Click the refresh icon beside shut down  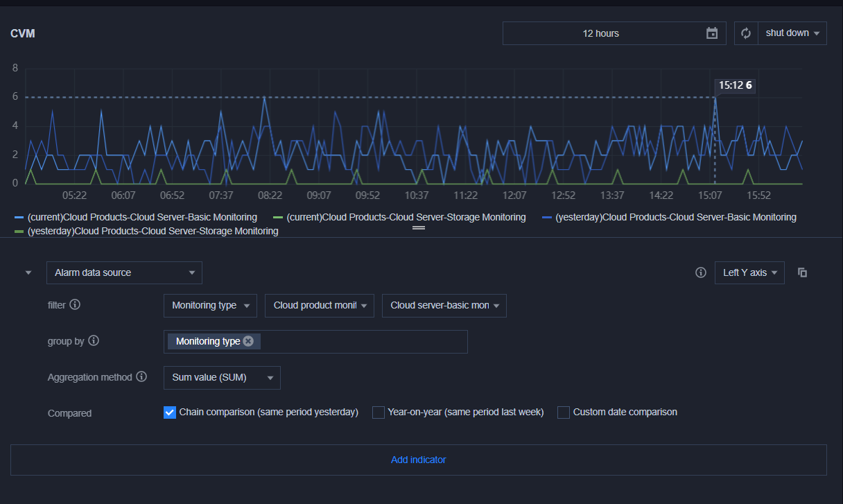coord(746,33)
